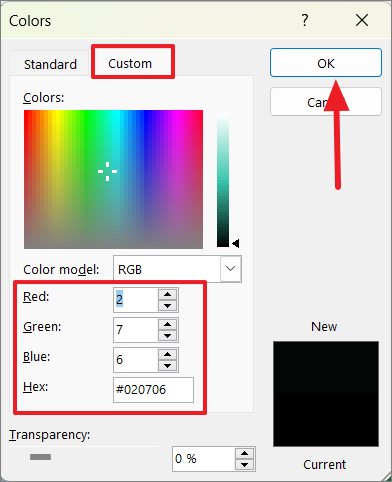
Task: Increase the Blue value with up arrow
Action: coord(167,354)
